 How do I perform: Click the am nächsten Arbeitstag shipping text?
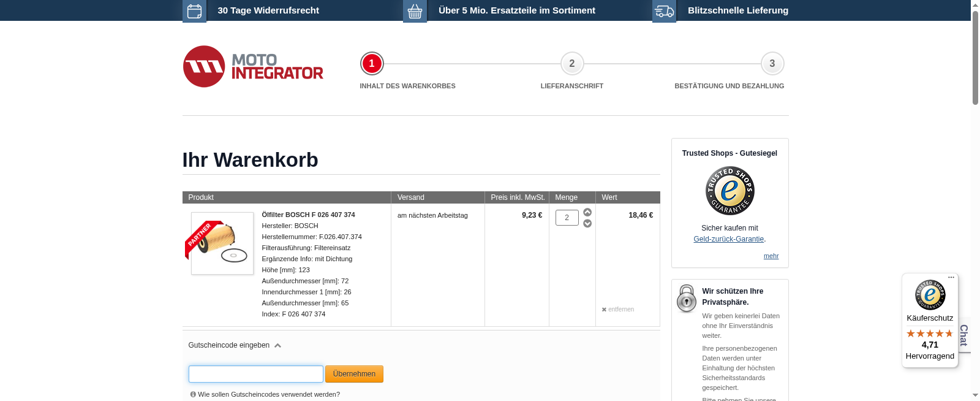(x=432, y=215)
